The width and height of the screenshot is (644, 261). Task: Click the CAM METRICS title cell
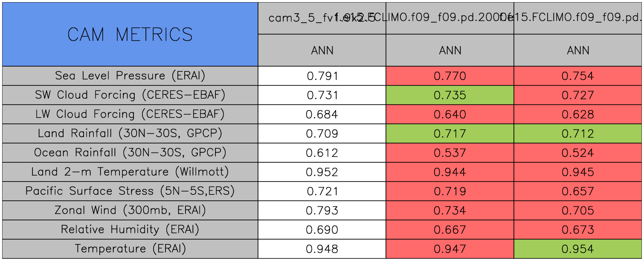(130, 35)
